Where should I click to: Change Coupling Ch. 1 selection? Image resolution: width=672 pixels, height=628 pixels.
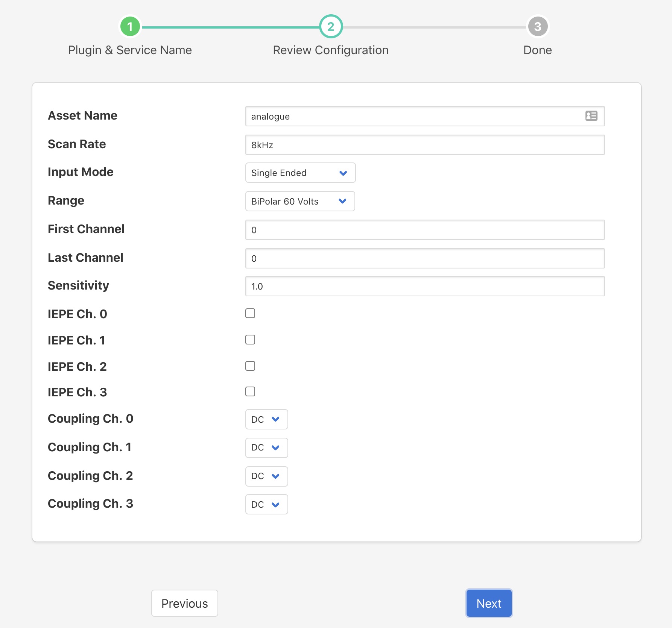[x=266, y=447]
